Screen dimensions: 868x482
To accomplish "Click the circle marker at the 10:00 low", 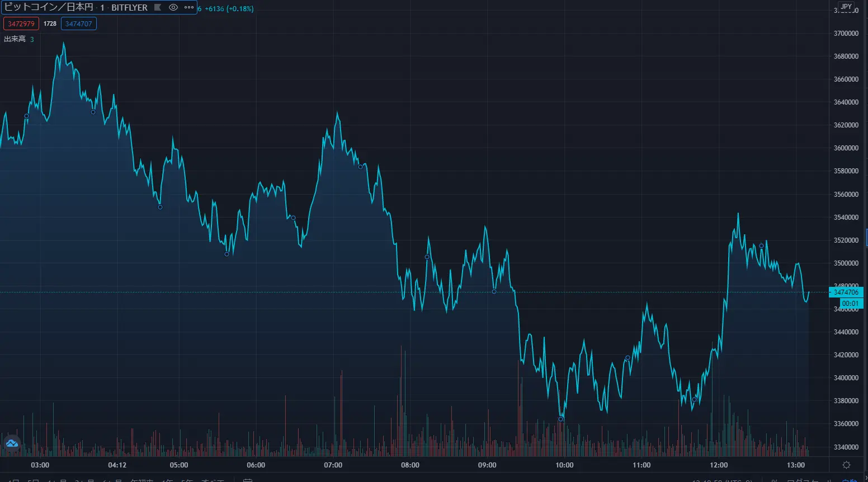I will [x=561, y=419].
